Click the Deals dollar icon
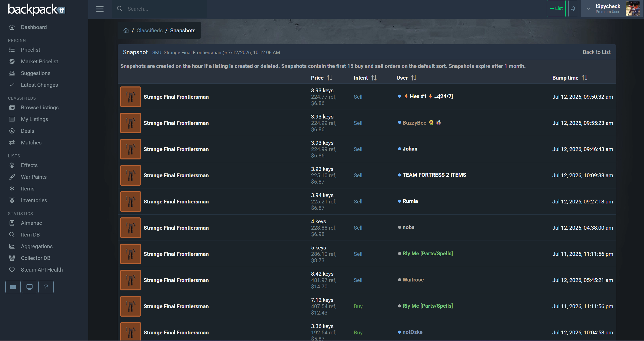The image size is (644, 341). (12, 131)
